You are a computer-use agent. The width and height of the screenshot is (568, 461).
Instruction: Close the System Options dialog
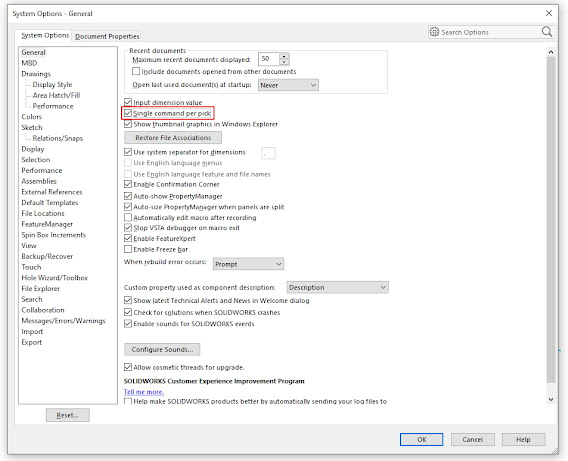click(x=549, y=13)
